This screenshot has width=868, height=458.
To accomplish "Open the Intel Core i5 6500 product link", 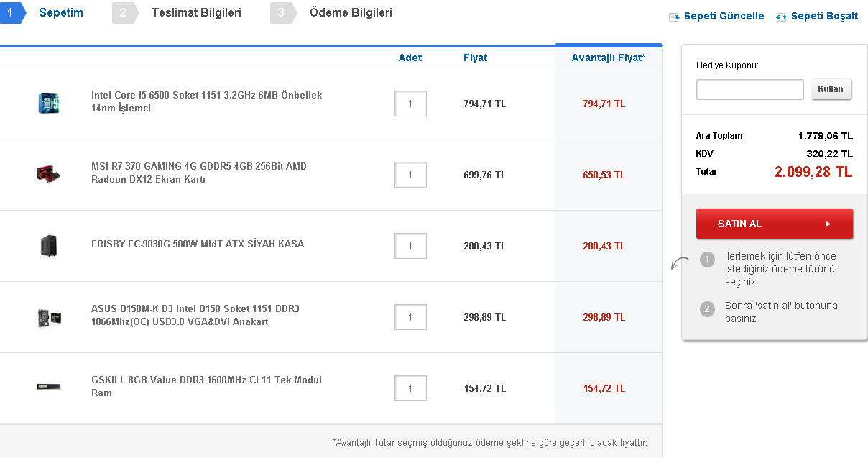I will click(x=207, y=101).
